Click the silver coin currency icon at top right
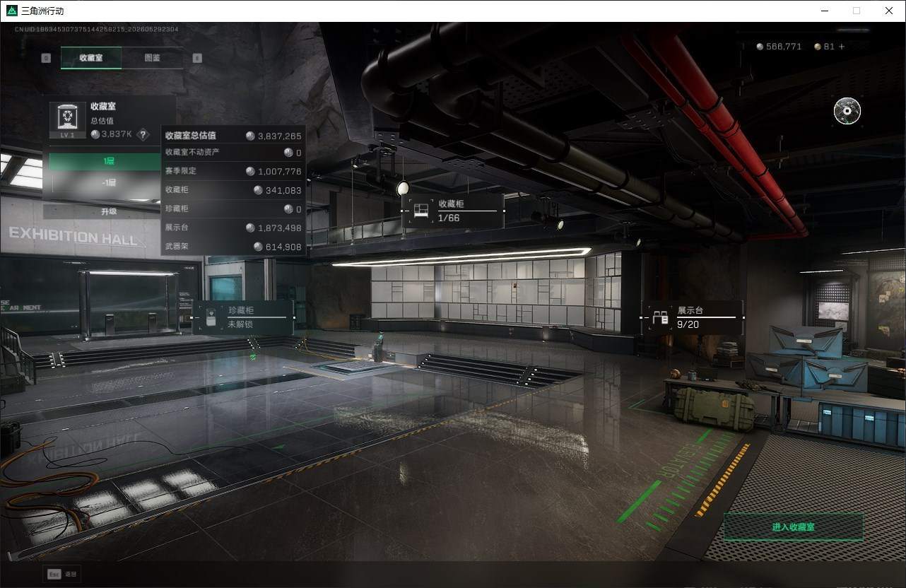This screenshot has width=906, height=588. (760, 47)
